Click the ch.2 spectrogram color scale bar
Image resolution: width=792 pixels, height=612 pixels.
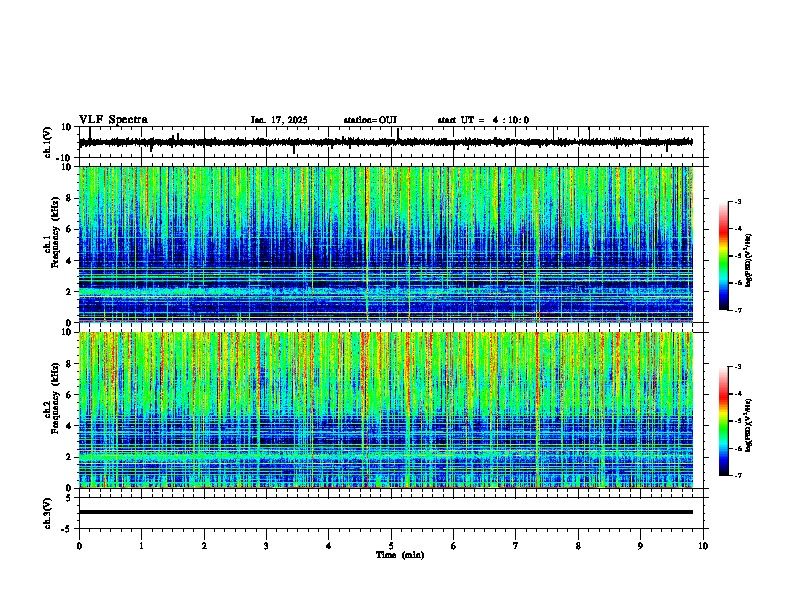[x=723, y=421]
